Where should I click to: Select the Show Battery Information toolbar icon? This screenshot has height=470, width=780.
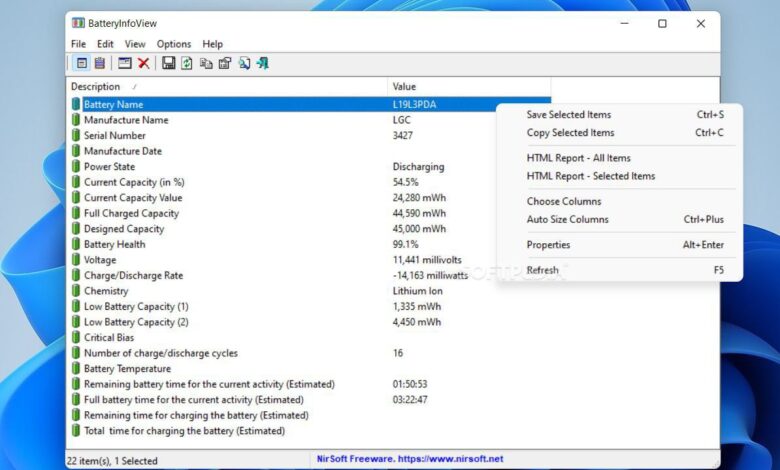82,63
